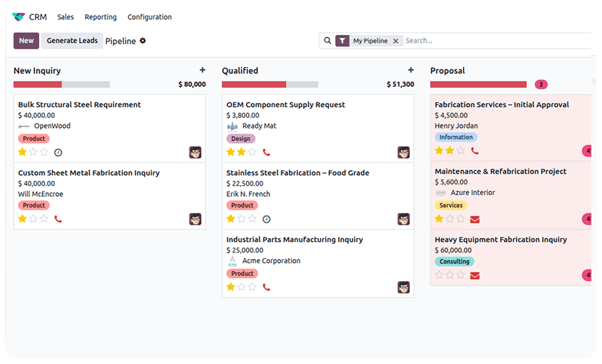Click the OpenWood company logo
The height and width of the screenshot is (364, 602).
tap(24, 126)
